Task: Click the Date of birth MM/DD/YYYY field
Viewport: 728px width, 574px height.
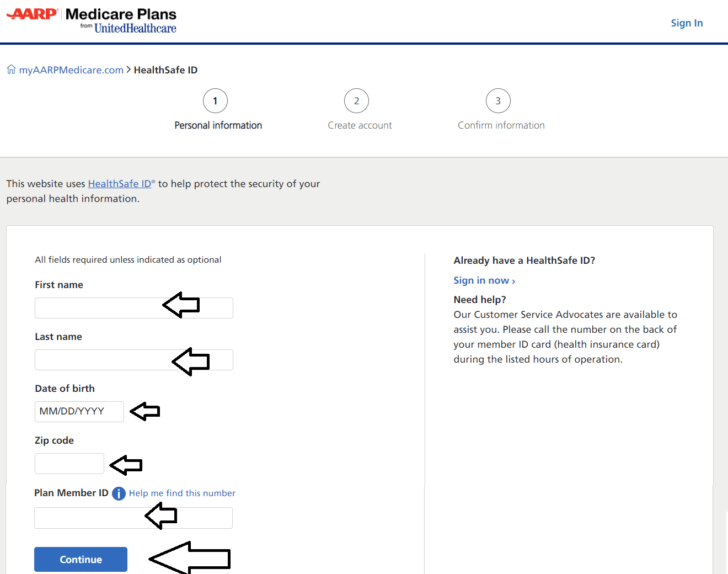Action: pos(79,412)
